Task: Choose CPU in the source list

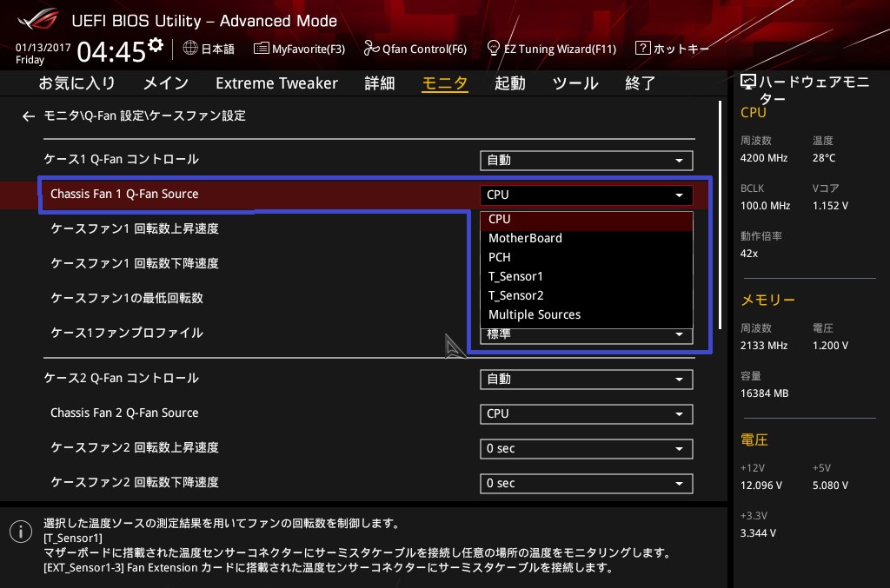Action: point(587,220)
